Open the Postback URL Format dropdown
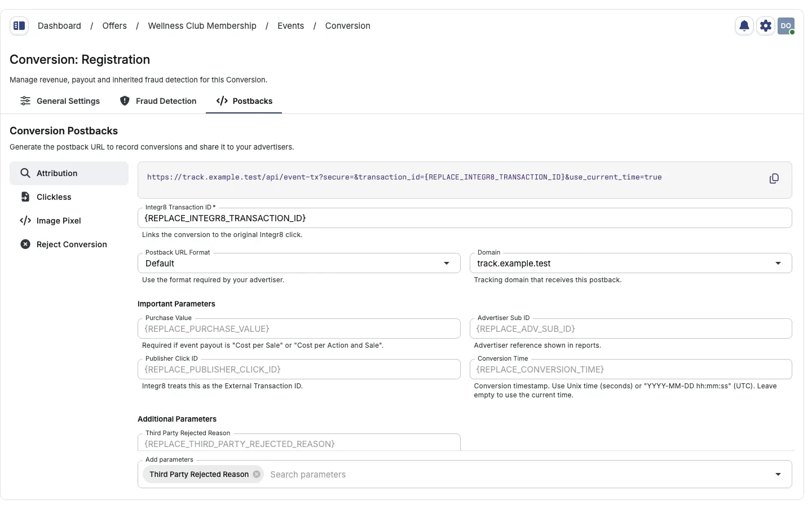This screenshot has height=508, width=812. point(299,264)
